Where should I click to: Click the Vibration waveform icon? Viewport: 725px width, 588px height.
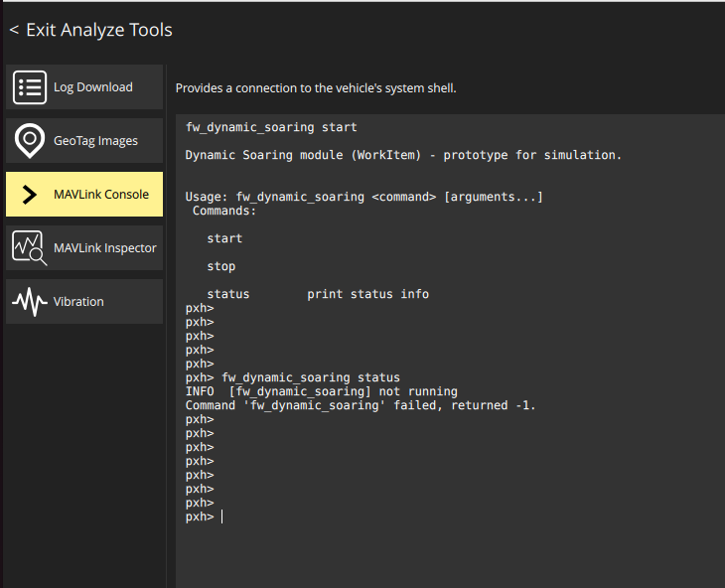30,302
